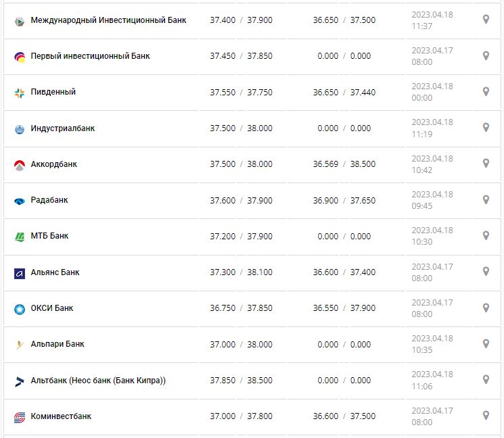
Task: Click Альянс Банк rate 37.300 / 38.100
Action: tap(241, 272)
